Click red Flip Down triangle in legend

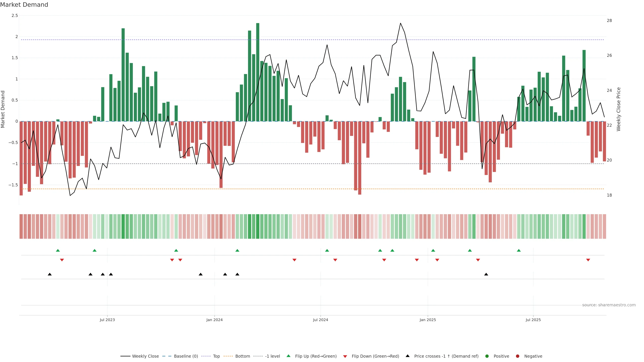(x=345, y=356)
